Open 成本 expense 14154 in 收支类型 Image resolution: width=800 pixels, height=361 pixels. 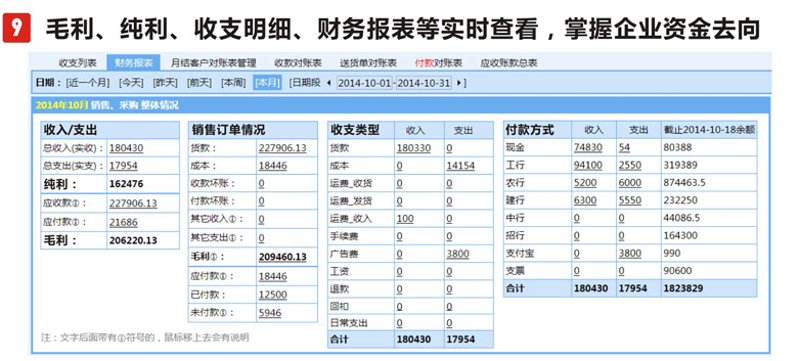(460, 166)
